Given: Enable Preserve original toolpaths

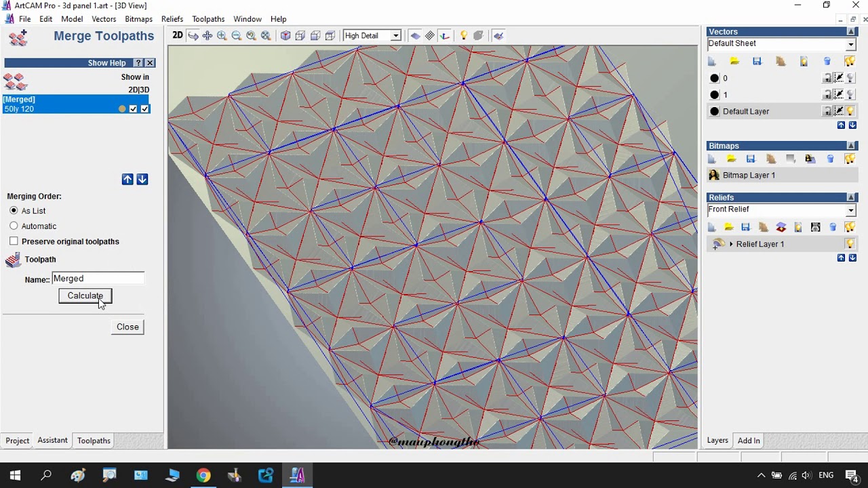Looking at the screenshot, I should (14, 241).
